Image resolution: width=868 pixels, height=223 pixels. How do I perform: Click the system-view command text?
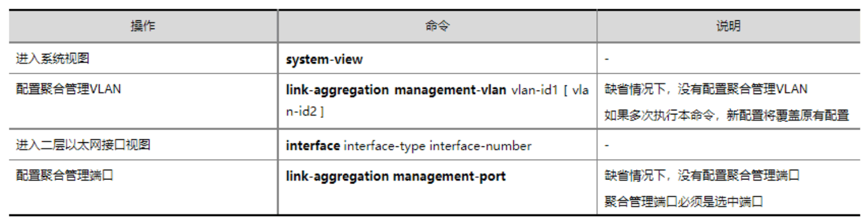tap(324, 59)
